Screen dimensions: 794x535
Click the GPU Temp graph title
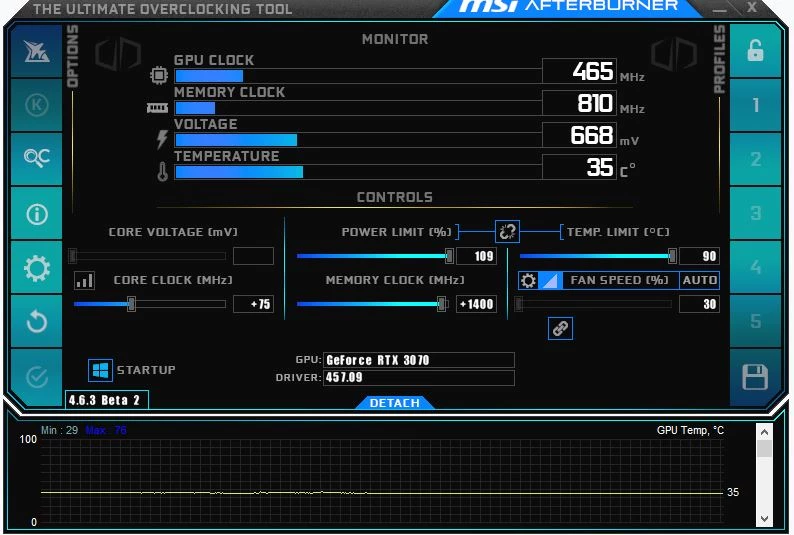pyautogui.click(x=690, y=431)
